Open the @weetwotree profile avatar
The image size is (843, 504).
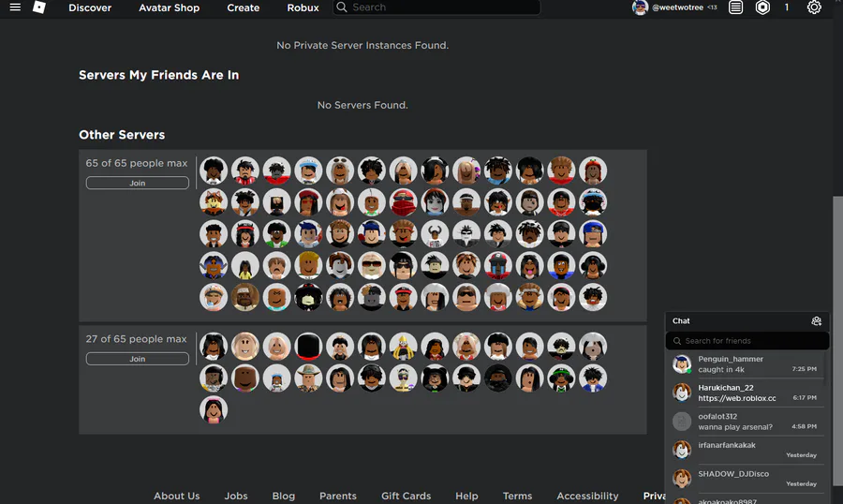[640, 7]
